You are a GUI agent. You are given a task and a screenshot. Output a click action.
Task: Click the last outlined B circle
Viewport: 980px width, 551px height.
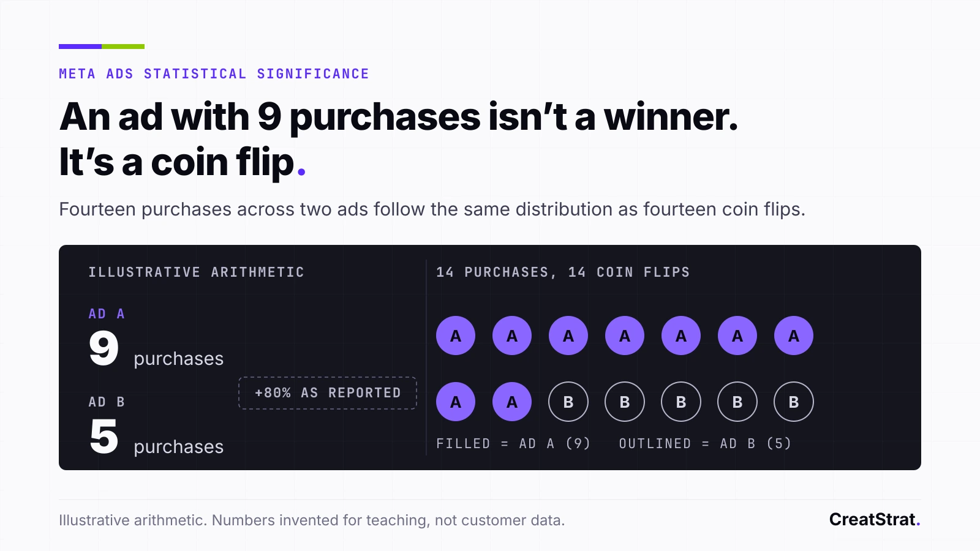tap(794, 402)
